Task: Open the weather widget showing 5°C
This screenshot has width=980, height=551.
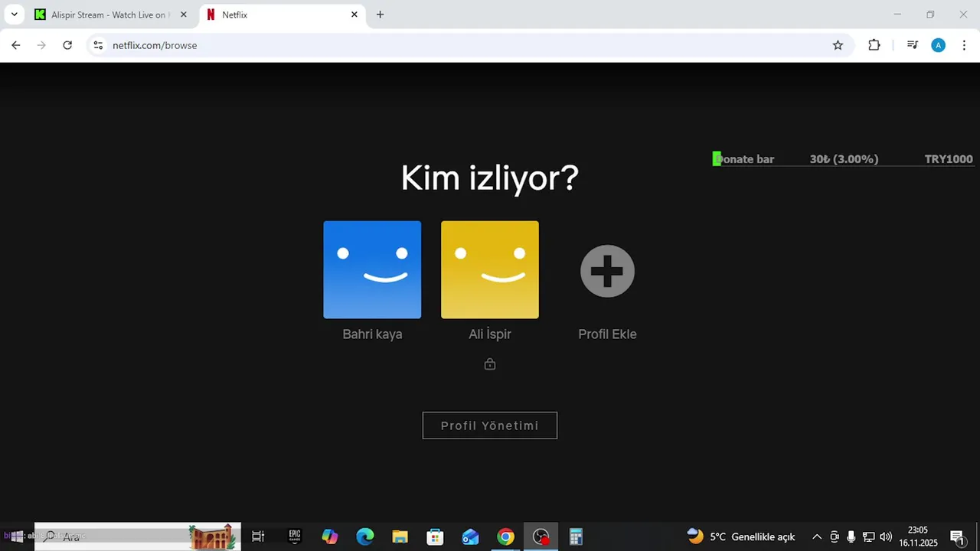Action: click(741, 536)
